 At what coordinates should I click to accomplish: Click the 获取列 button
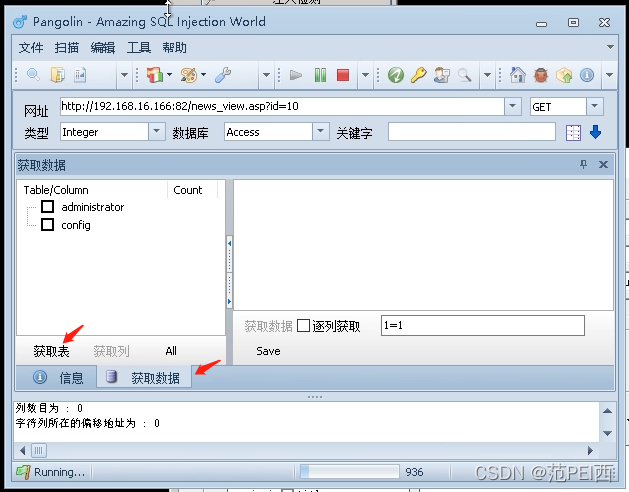(x=111, y=351)
